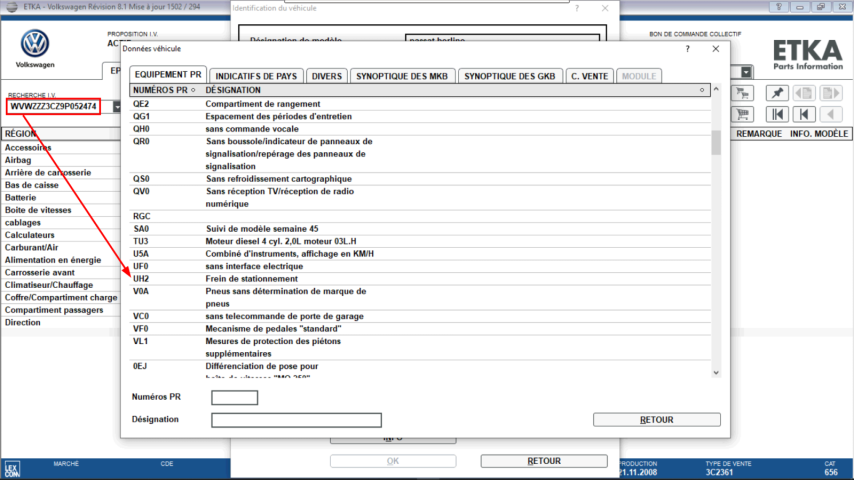Click the MODULE tab
The image size is (854, 480).
[639, 76]
